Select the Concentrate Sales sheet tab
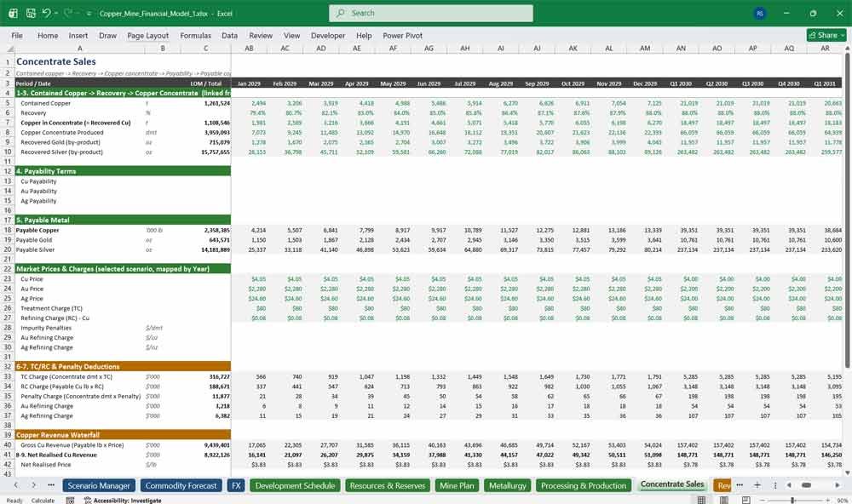Image resolution: width=852 pixels, height=504 pixels. click(672, 484)
